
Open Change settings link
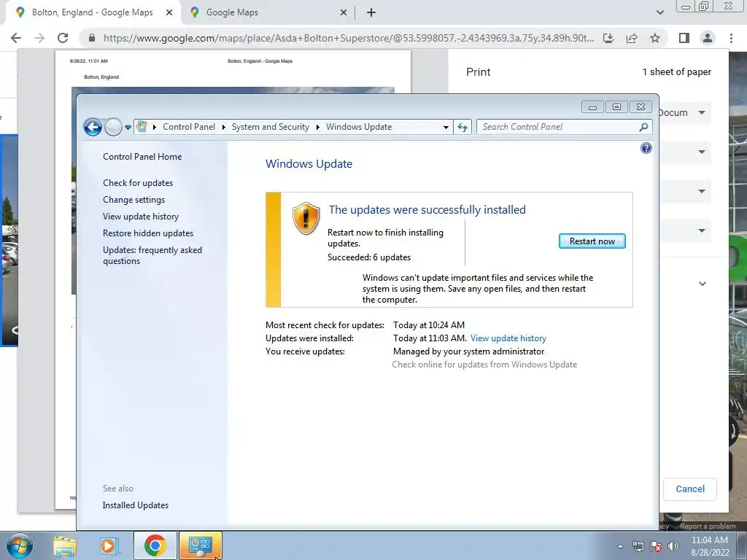coord(134,200)
